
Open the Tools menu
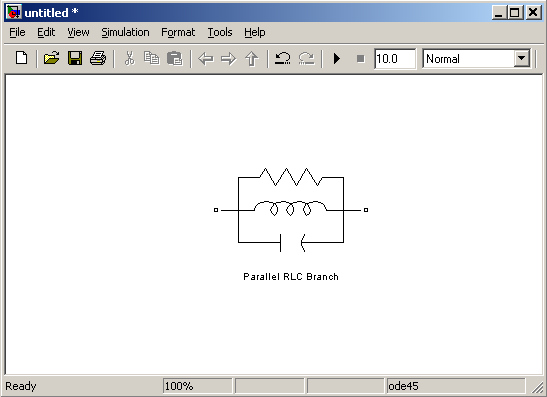(x=220, y=32)
